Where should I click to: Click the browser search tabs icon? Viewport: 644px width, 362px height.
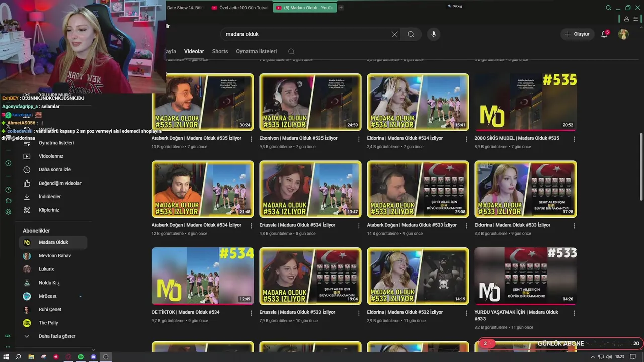(x=608, y=8)
